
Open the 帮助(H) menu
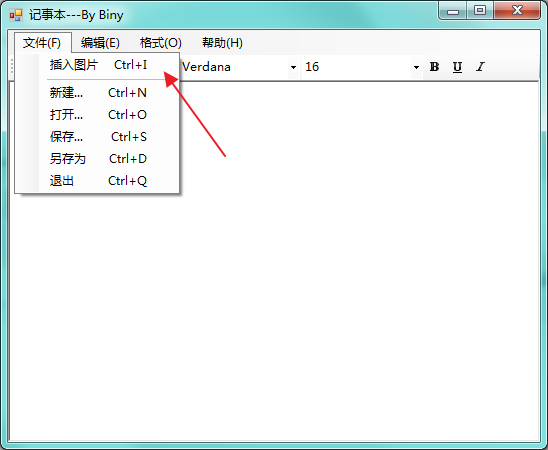(222, 43)
